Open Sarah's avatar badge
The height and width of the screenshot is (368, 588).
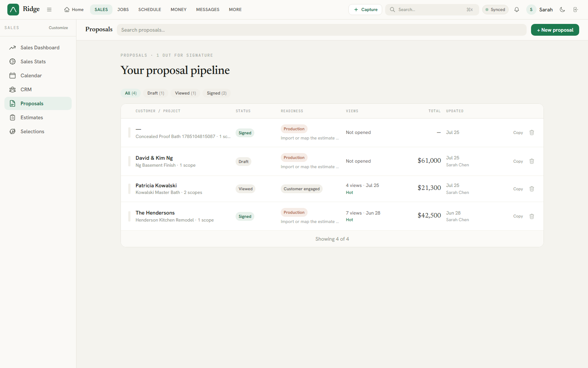531,10
